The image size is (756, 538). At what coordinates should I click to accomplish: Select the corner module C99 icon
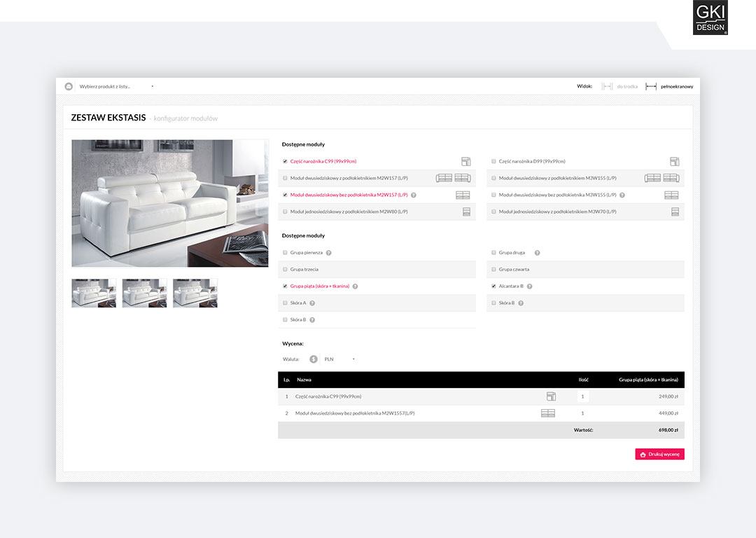point(465,161)
